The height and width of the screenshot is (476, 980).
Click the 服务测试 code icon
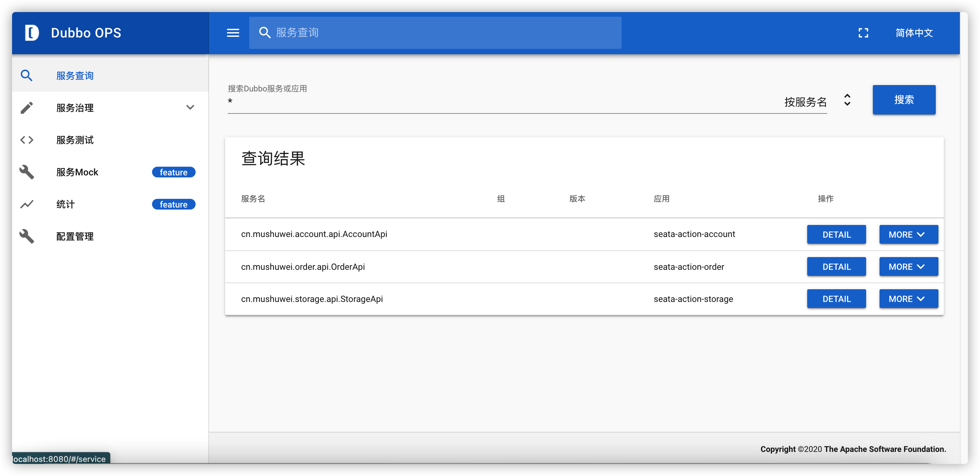click(x=27, y=140)
